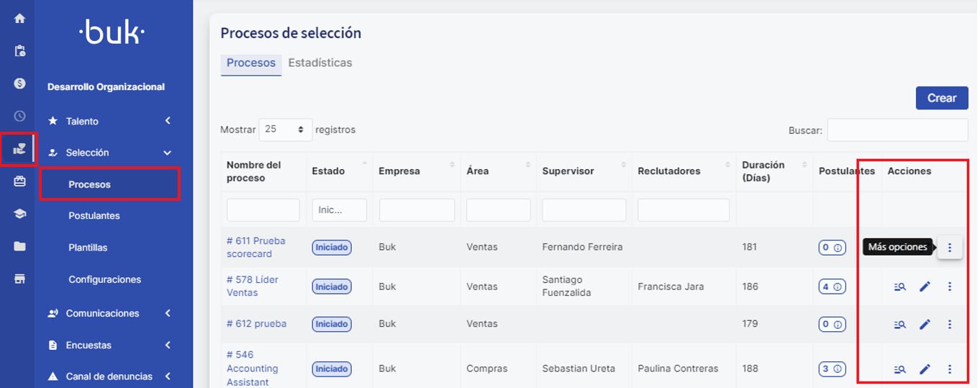Click postulantes info badge for # 578
The image size is (980, 388).
[832, 287]
